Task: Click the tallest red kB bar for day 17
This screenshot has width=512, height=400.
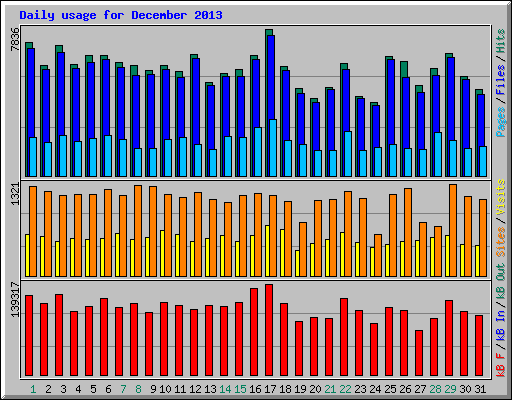Action: [x=269, y=330]
